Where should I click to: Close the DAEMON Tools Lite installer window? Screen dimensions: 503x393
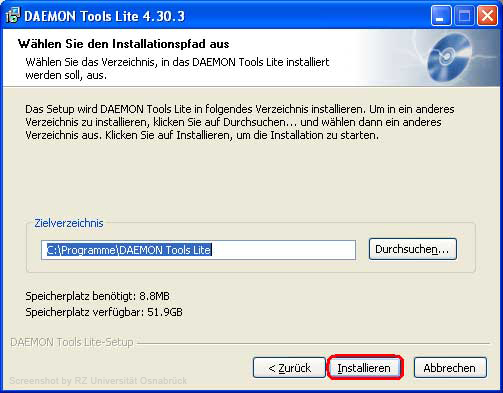coord(487,15)
